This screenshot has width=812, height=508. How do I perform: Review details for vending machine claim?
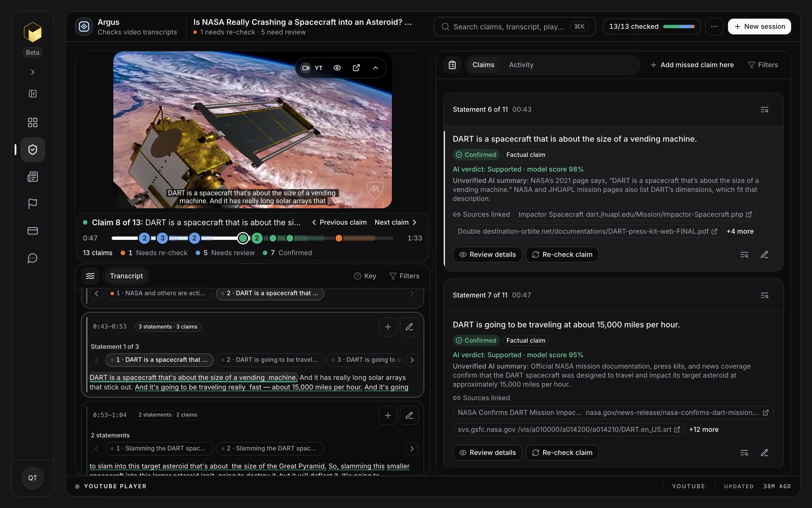click(487, 255)
